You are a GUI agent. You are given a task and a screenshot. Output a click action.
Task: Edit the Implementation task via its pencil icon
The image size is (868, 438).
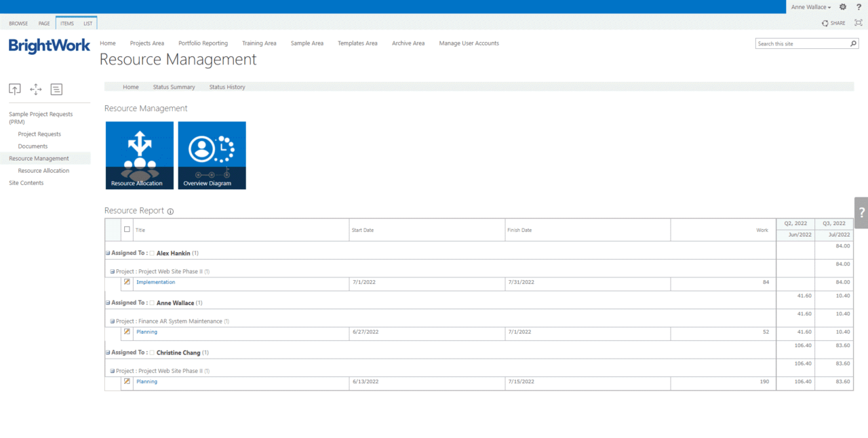[x=127, y=282]
